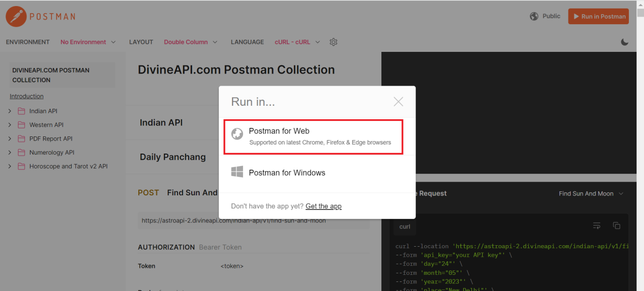Screen dimensions: 644x291
Task: Select Numerology API in sidebar
Action: 52,153
